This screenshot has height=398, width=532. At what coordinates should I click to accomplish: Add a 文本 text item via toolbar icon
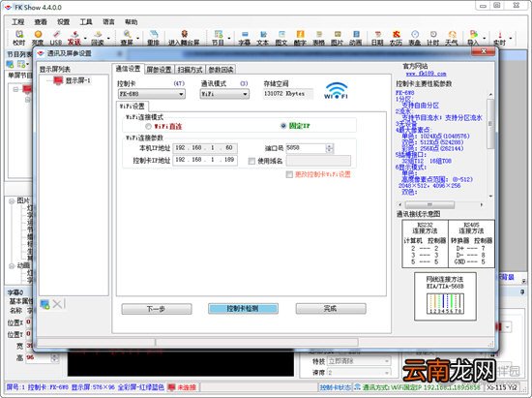point(263,38)
